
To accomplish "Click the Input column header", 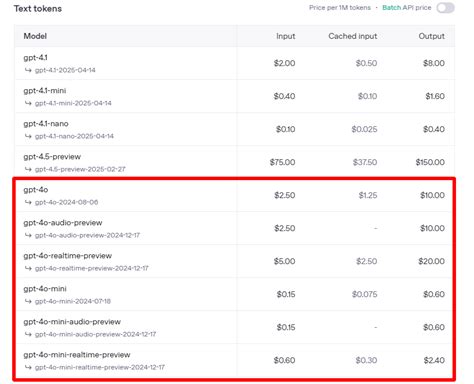I will (286, 36).
